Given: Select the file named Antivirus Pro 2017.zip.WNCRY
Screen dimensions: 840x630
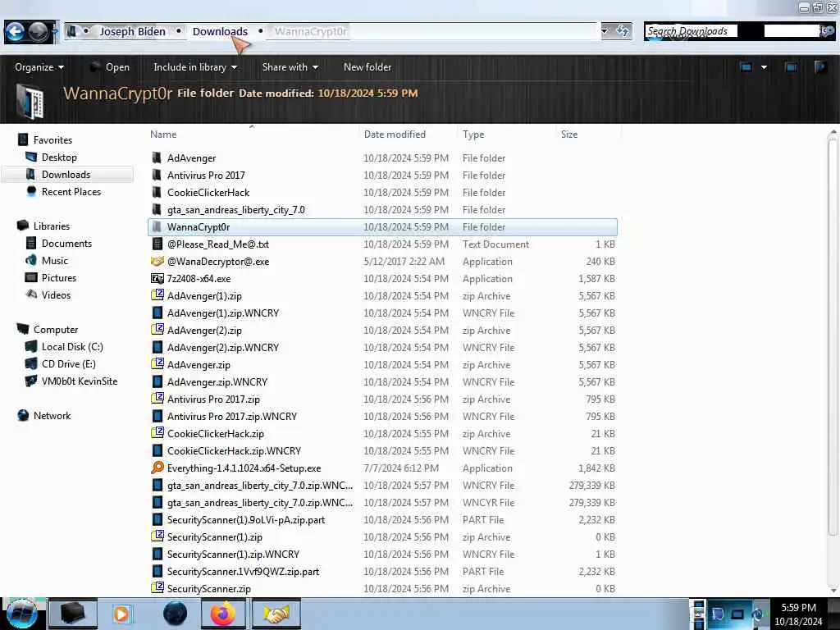Looking at the screenshot, I should pos(232,416).
